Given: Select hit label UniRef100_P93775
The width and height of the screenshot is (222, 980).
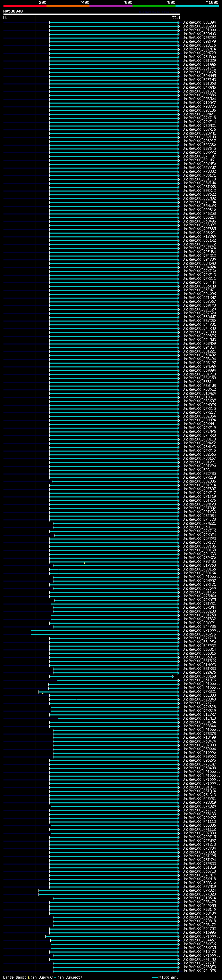Looking at the screenshot, I should [x=199, y=106].
